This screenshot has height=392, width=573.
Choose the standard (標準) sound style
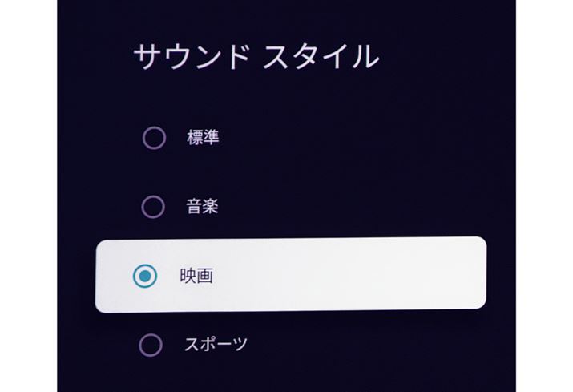tap(203, 139)
